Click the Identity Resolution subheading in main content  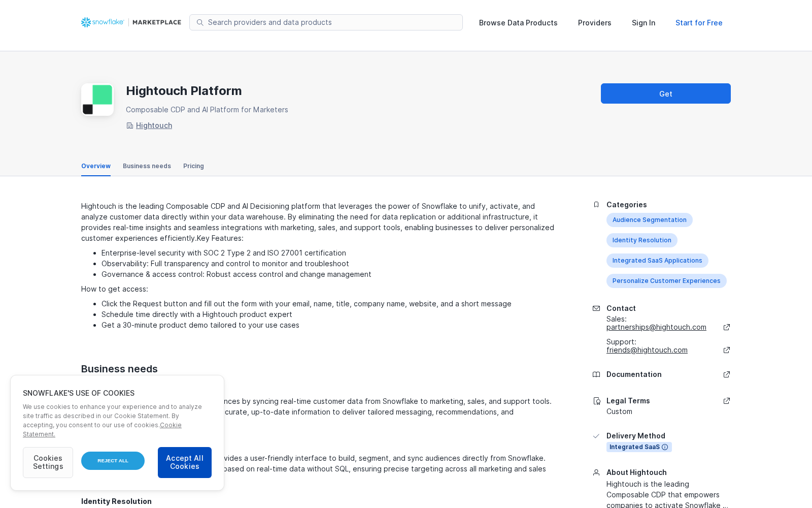(116, 501)
